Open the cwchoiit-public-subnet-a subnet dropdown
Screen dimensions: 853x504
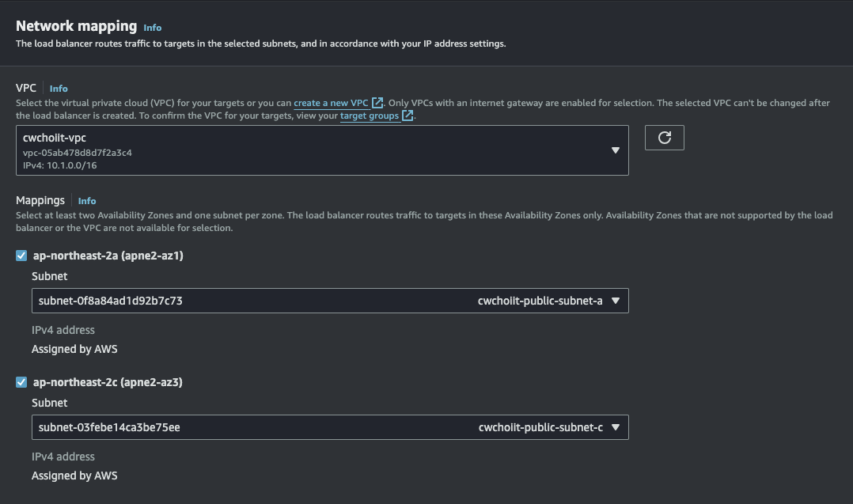(x=330, y=301)
